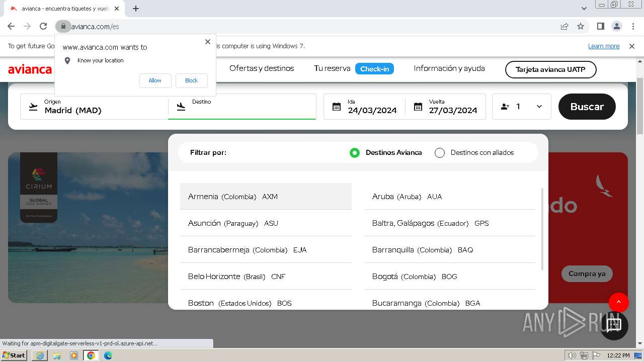Viewport: 644px width, 362px height.
Task: Expand the passenger count dropdown
Action: 539,107
